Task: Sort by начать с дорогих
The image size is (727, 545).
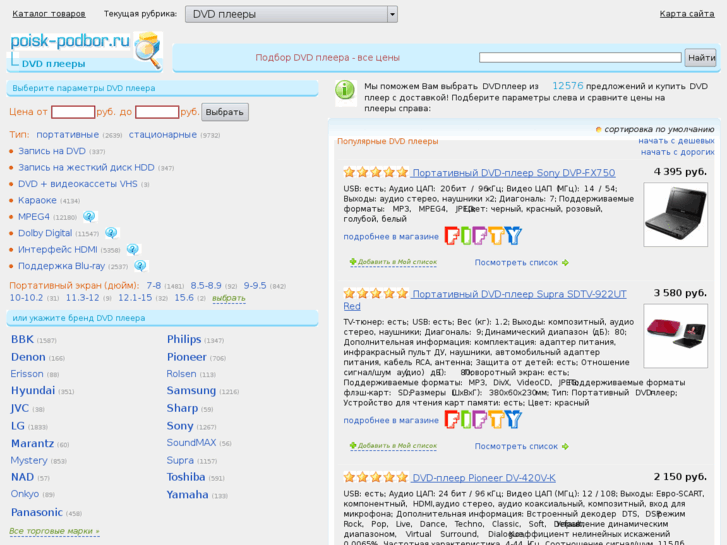Action: [677, 152]
